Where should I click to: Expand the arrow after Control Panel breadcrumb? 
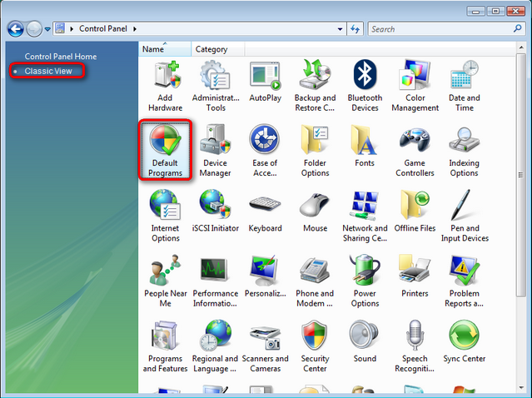tap(135, 29)
